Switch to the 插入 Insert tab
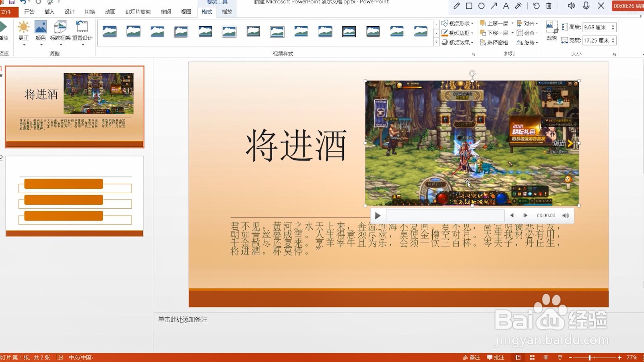Viewport: 644px width, 362px height. click(49, 12)
